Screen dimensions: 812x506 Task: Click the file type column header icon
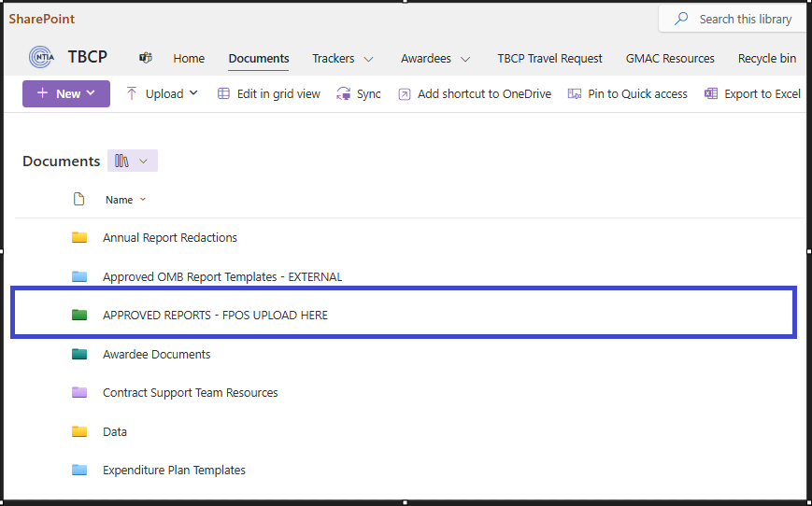pyautogui.click(x=79, y=199)
